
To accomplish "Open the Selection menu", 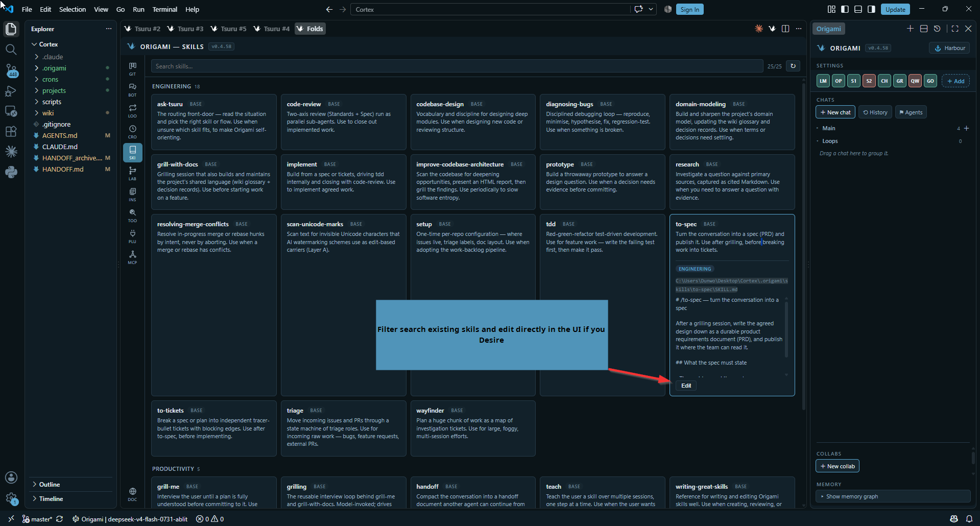I will (x=73, y=9).
